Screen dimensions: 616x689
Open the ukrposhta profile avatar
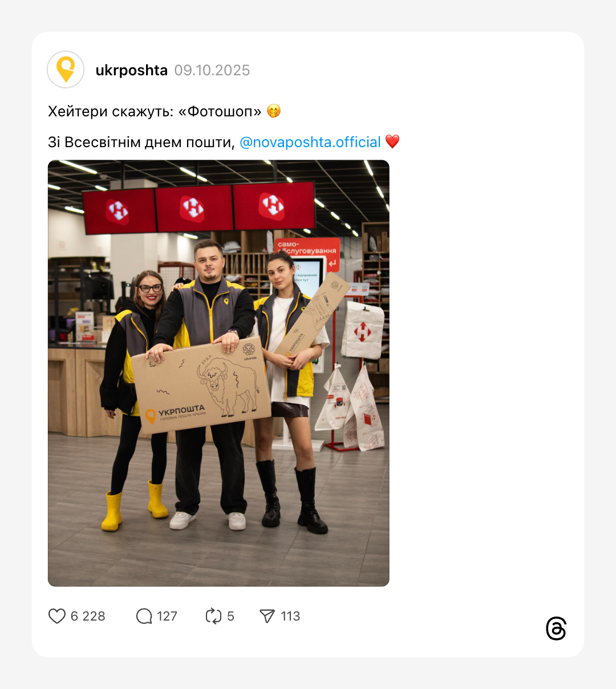tap(66, 70)
